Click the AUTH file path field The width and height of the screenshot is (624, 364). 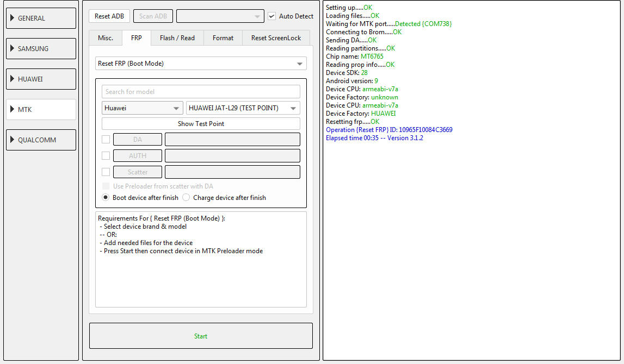232,156
